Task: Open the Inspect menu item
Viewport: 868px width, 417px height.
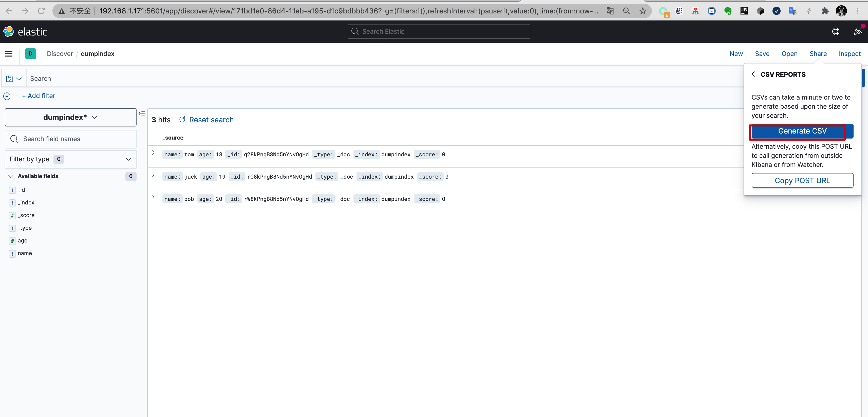Action: pyautogui.click(x=850, y=53)
